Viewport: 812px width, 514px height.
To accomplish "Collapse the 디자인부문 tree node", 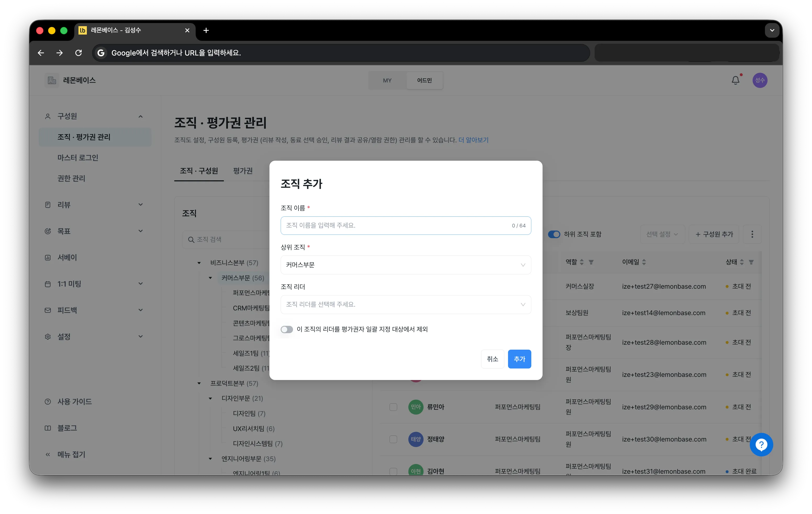I will (210, 398).
